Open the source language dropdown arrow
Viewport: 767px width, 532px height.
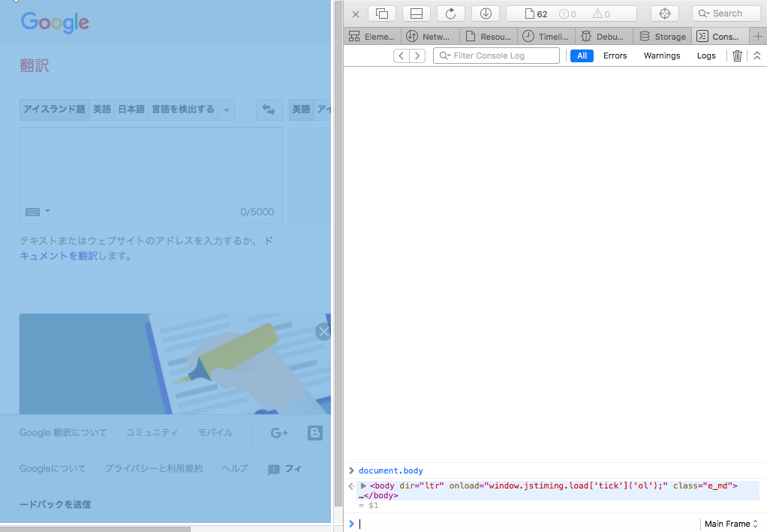(x=226, y=110)
